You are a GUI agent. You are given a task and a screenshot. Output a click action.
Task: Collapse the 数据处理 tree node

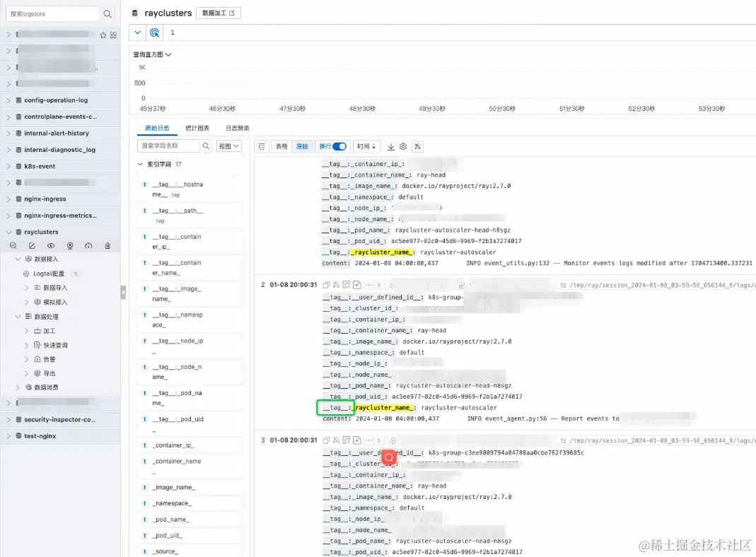[x=18, y=317]
